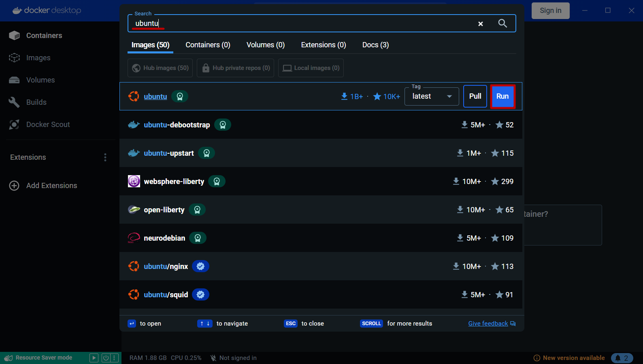
Task: Click the power icon in status bar
Action: (x=106, y=358)
